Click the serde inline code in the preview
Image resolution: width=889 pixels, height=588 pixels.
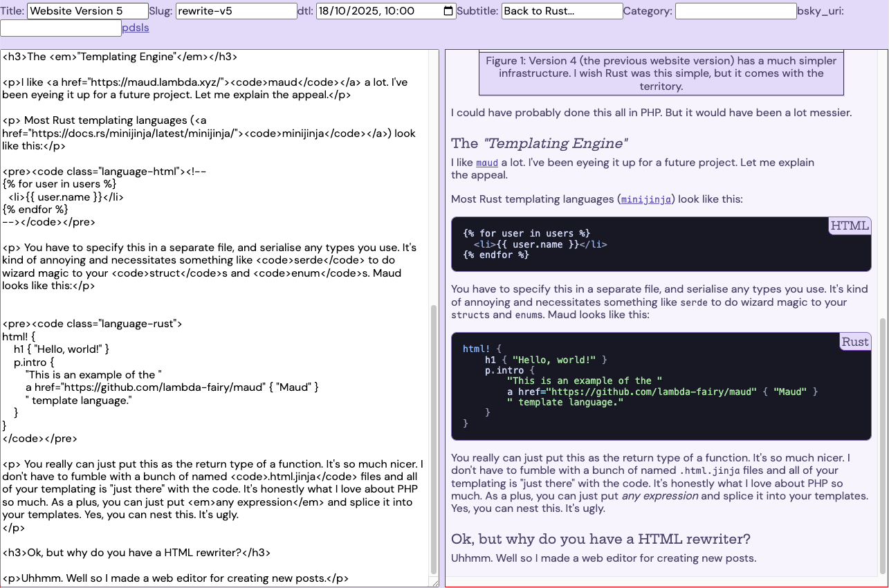(x=695, y=302)
